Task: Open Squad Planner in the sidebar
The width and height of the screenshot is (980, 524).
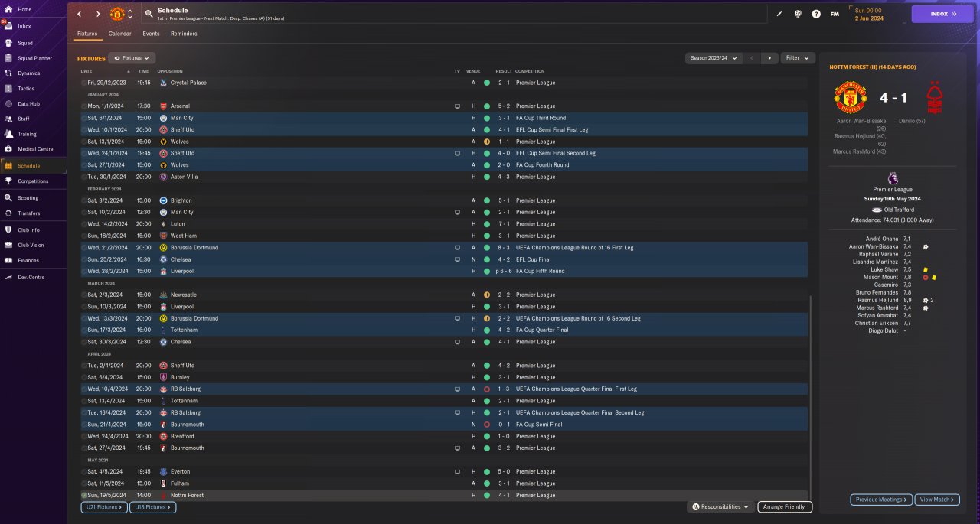Action: [x=34, y=58]
